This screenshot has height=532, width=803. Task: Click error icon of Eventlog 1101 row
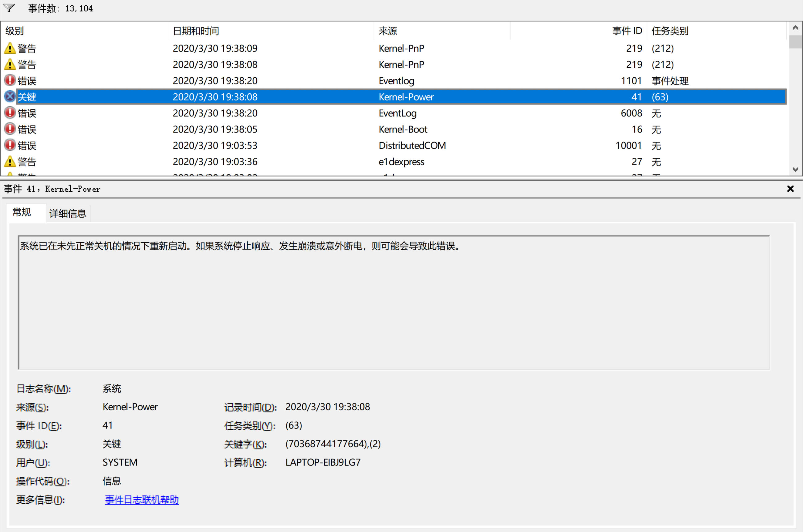click(x=10, y=80)
